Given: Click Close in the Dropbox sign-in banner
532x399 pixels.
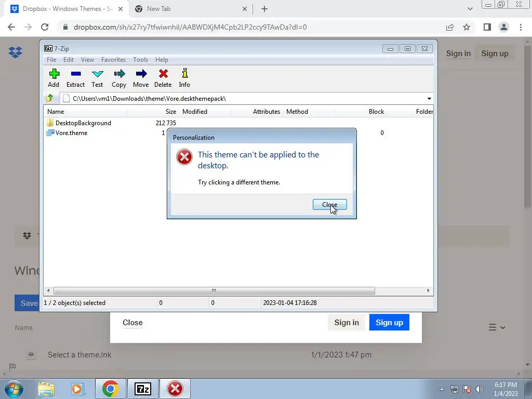Looking at the screenshot, I should pyautogui.click(x=132, y=322).
